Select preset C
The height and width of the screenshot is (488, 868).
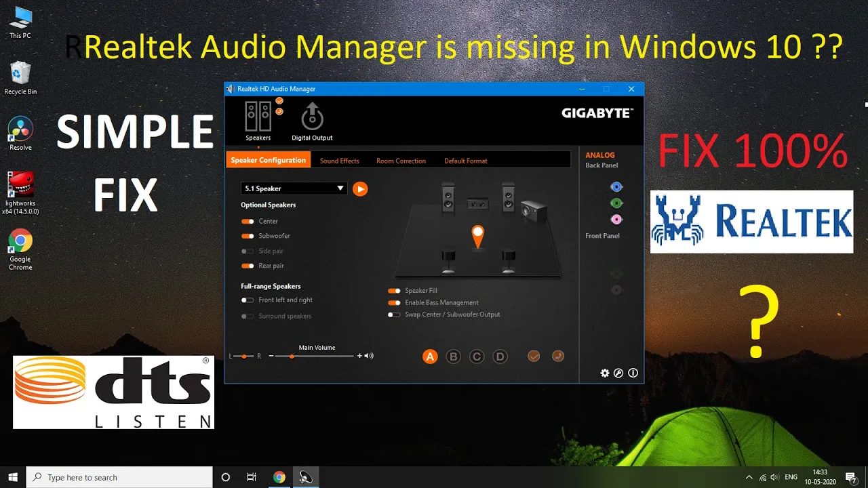click(x=477, y=357)
